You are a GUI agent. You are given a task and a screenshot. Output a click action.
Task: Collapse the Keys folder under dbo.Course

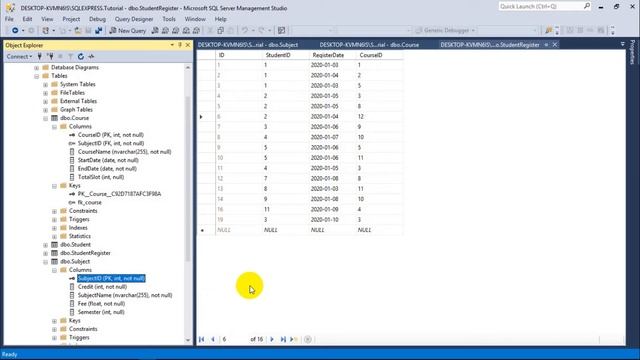click(x=55, y=186)
